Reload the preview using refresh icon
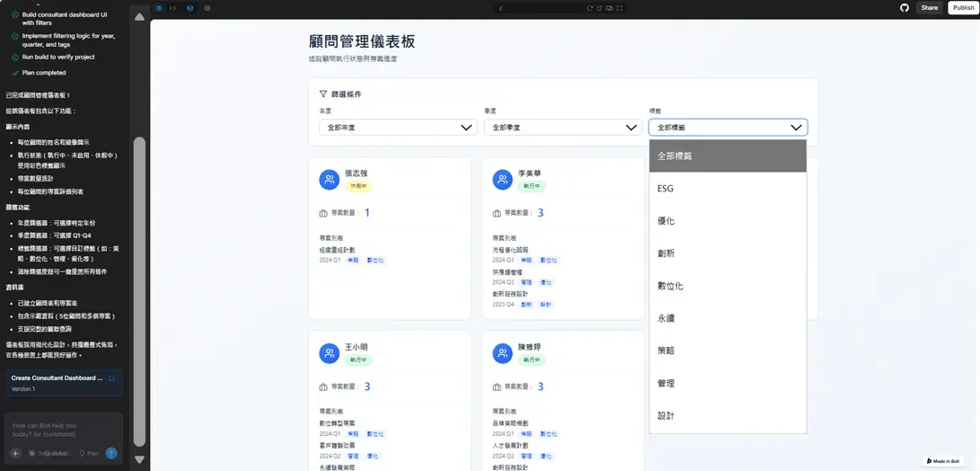This screenshot has height=471, width=980. point(588,8)
